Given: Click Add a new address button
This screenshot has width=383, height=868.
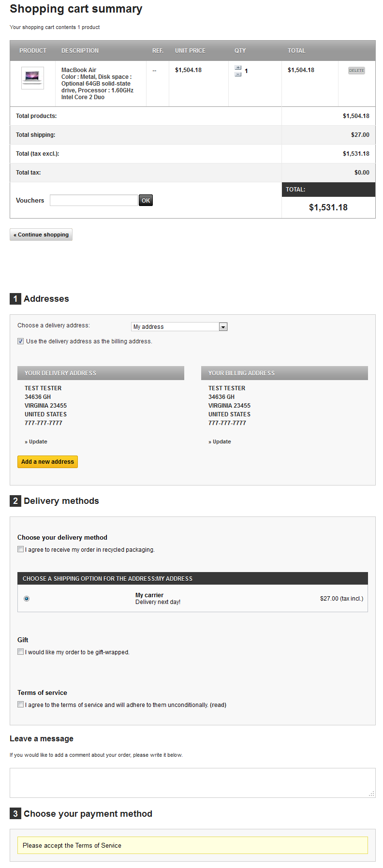Looking at the screenshot, I should pos(47,462).
